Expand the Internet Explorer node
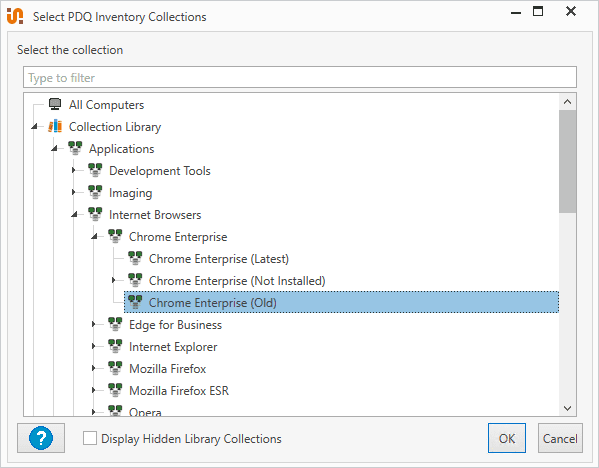 tap(93, 346)
